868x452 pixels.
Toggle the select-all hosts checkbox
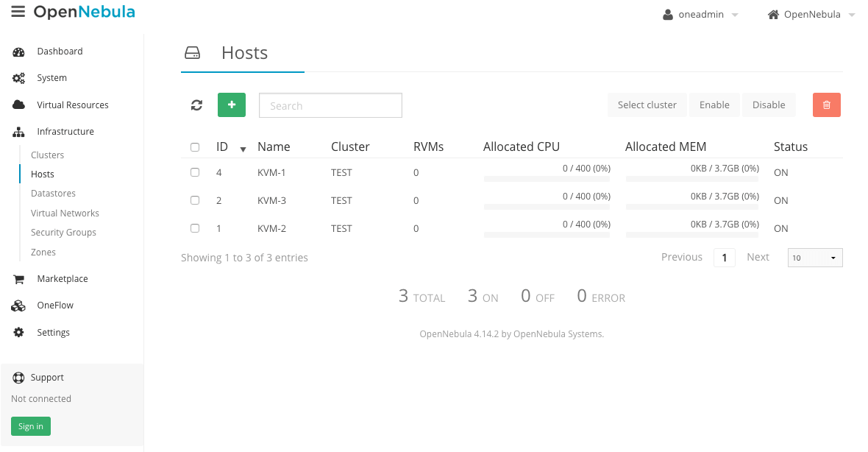tap(195, 147)
